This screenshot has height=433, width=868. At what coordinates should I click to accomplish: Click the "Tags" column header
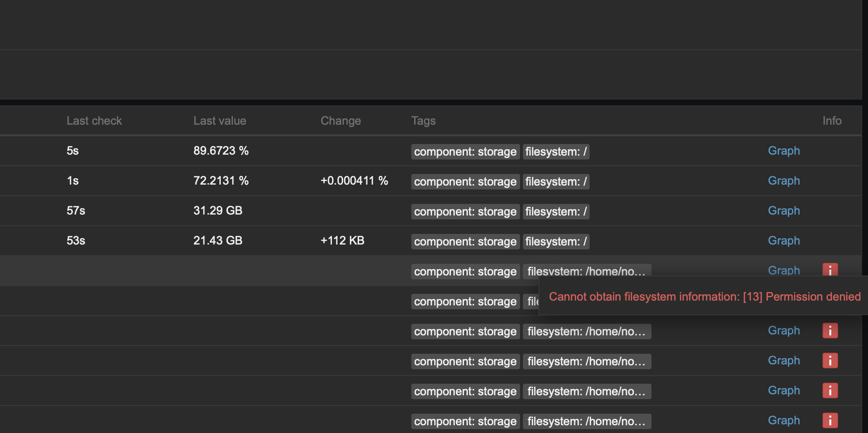423,121
